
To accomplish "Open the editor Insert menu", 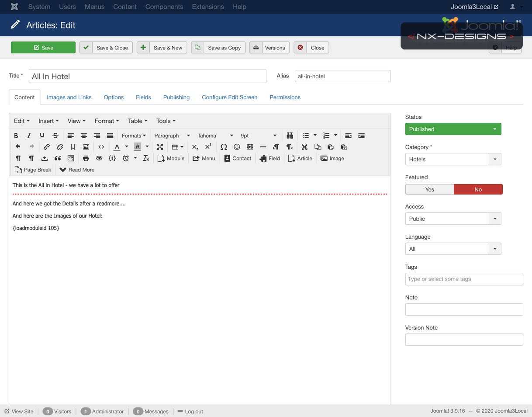I will click(x=48, y=121).
